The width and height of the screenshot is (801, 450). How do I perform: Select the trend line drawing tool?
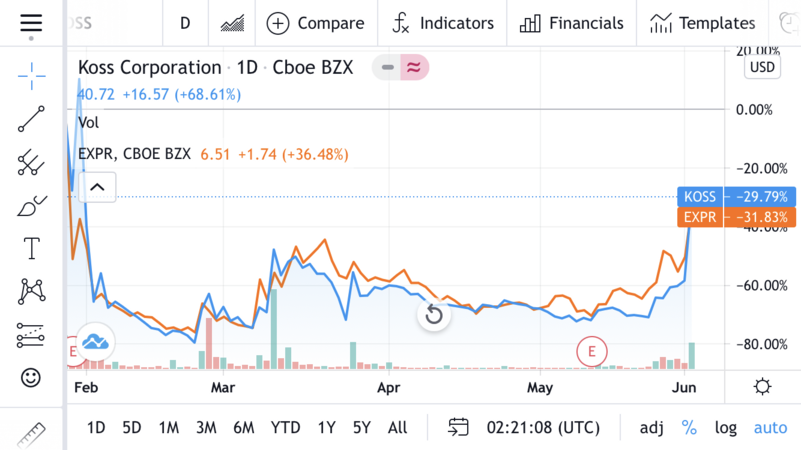point(31,119)
